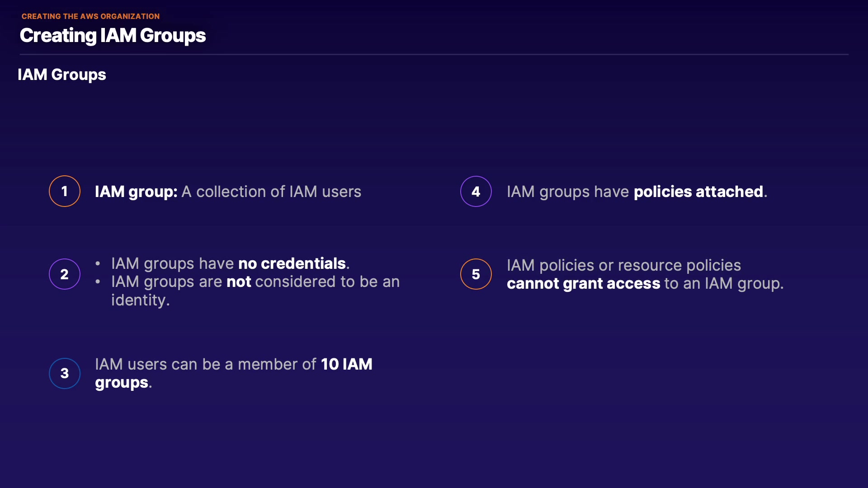Click the bold 'no credentials' text

coord(292,263)
